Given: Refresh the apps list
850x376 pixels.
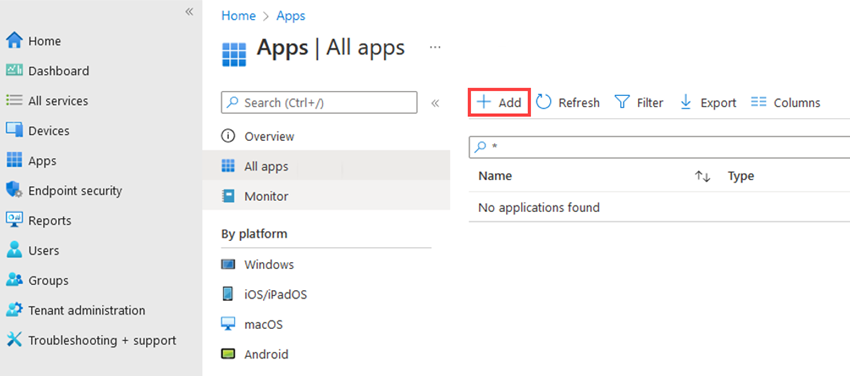Looking at the screenshot, I should tap(568, 102).
